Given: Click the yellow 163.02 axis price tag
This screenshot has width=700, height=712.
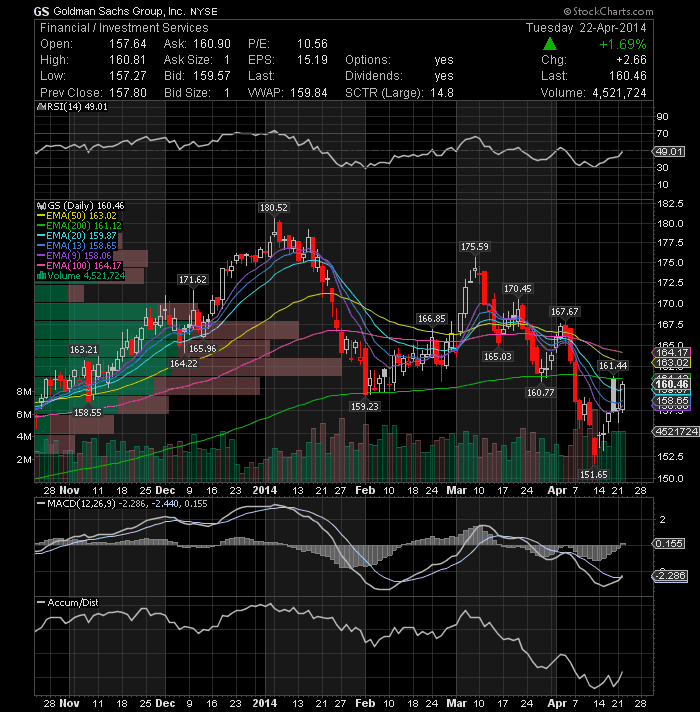Looking at the screenshot, I should tap(672, 362).
